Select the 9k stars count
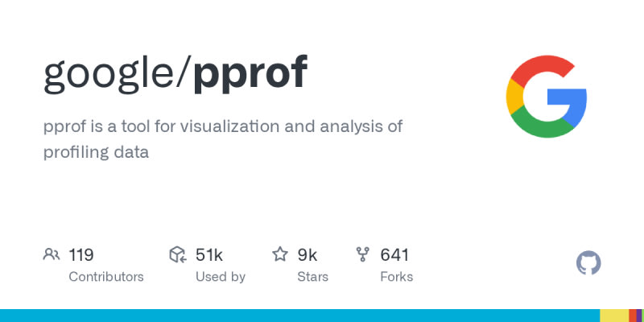This screenshot has height=322, width=644. click(308, 255)
